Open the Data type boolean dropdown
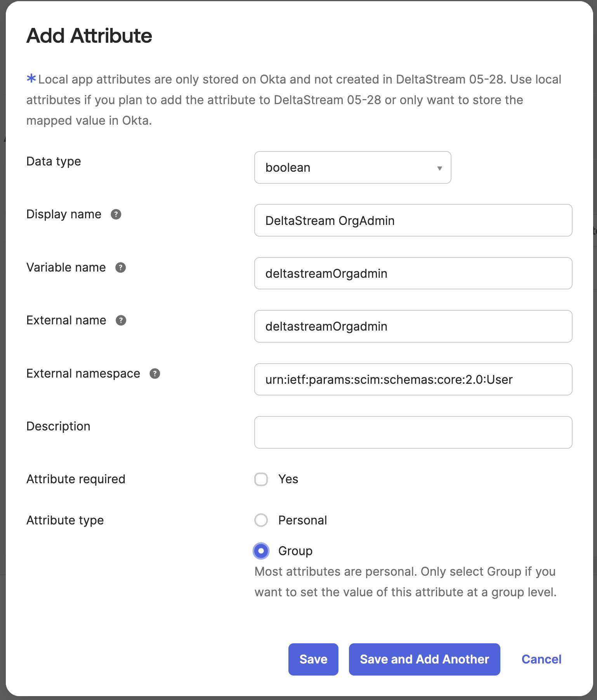Screen dimensions: 597x700 pyautogui.click(x=352, y=167)
